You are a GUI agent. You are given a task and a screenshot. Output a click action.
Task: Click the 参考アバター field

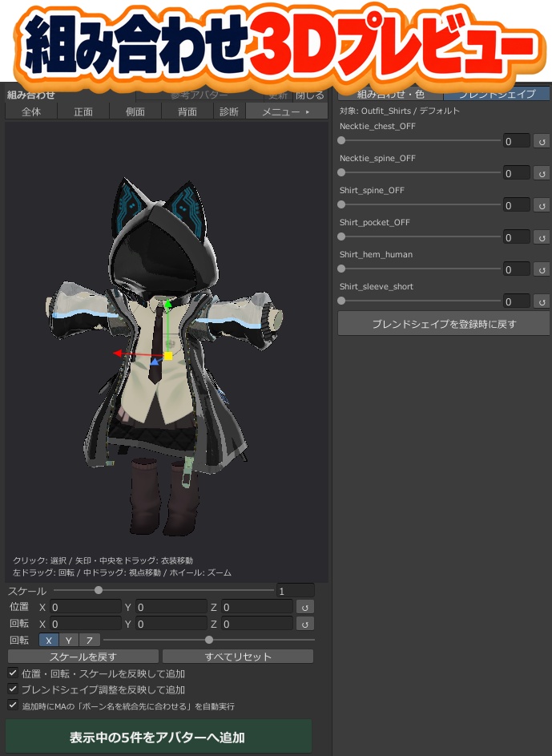[x=199, y=95]
